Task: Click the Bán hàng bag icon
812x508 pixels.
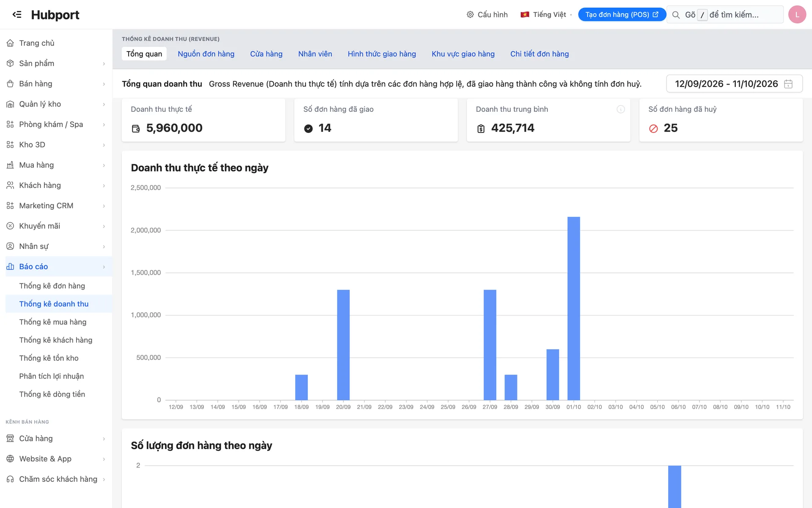Action: (x=10, y=84)
